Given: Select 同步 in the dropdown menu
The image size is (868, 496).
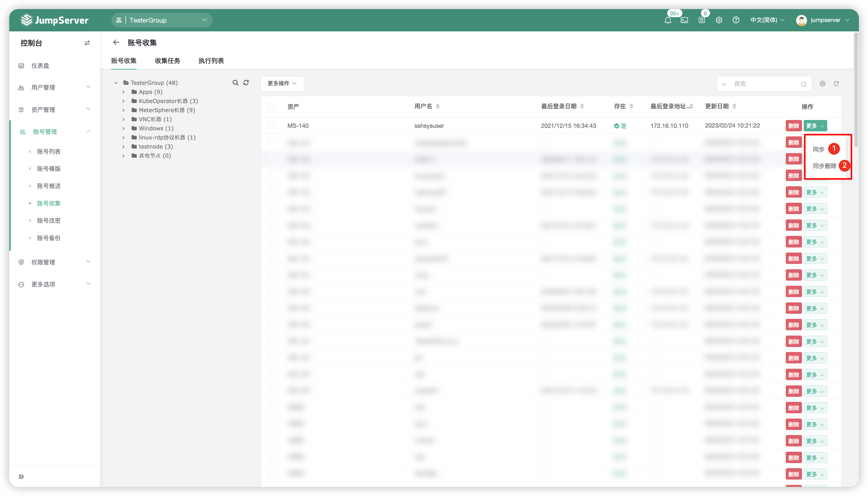Looking at the screenshot, I should coord(818,149).
